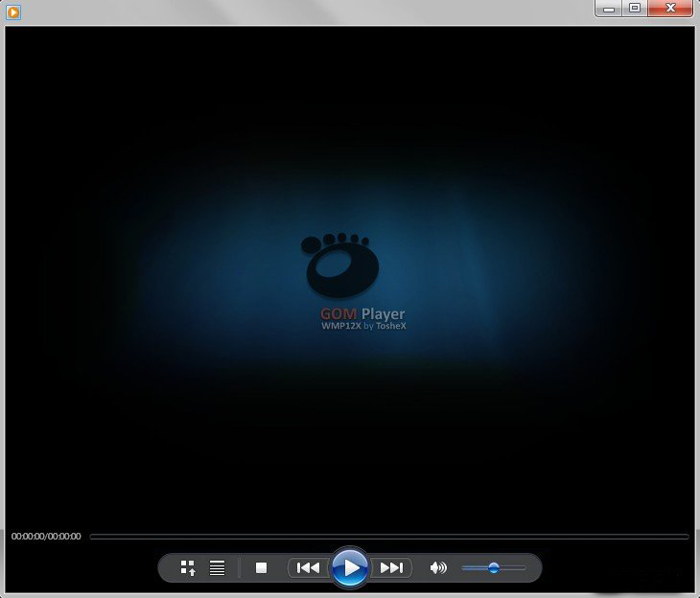Click the GOM Player logo in video area

[341, 265]
